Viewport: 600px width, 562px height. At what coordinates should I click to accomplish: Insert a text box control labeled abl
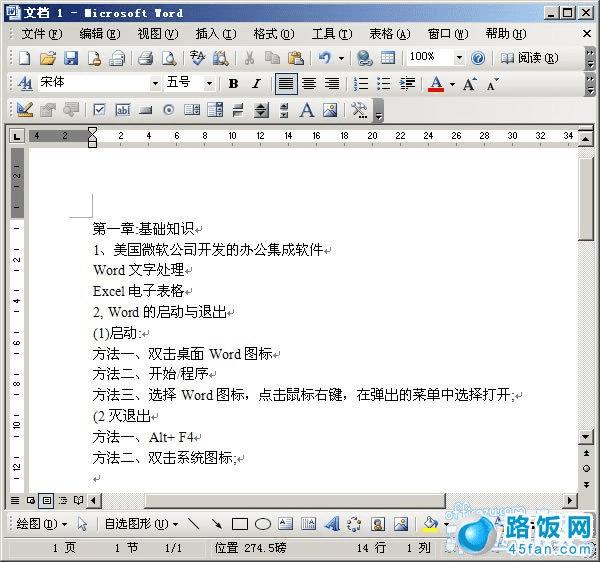[x=122, y=110]
